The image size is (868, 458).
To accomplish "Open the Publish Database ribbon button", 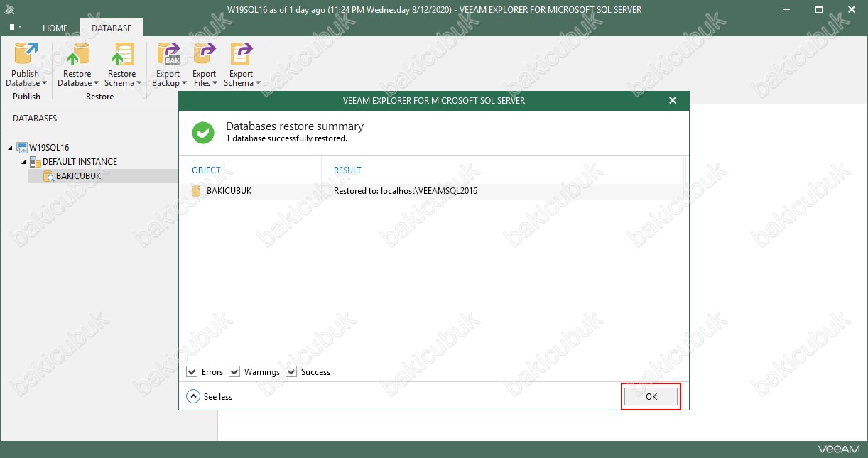I will (26, 65).
